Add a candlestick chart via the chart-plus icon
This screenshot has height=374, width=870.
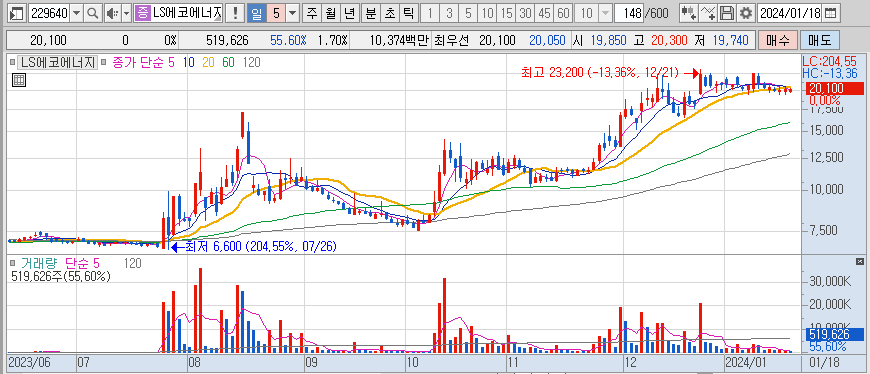pyautogui.click(x=689, y=13)
